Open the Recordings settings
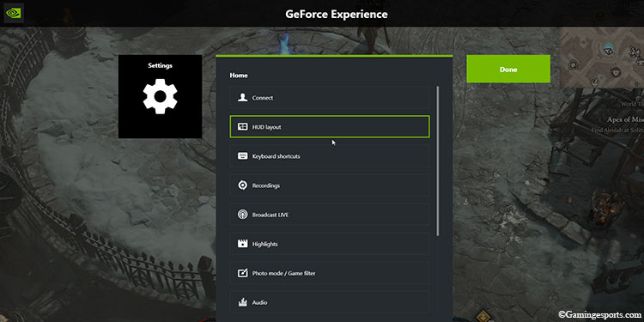Image resolution: width=644 pixels, height=322 pixels. click(330, 185)
